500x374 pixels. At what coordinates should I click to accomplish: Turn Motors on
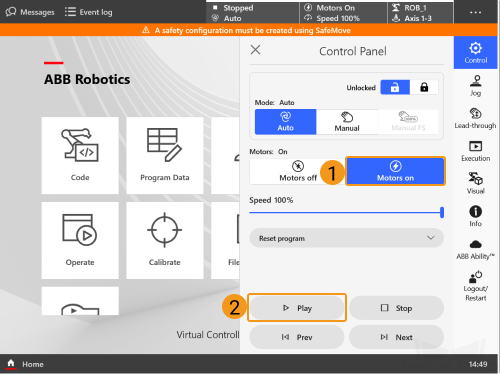395,171
